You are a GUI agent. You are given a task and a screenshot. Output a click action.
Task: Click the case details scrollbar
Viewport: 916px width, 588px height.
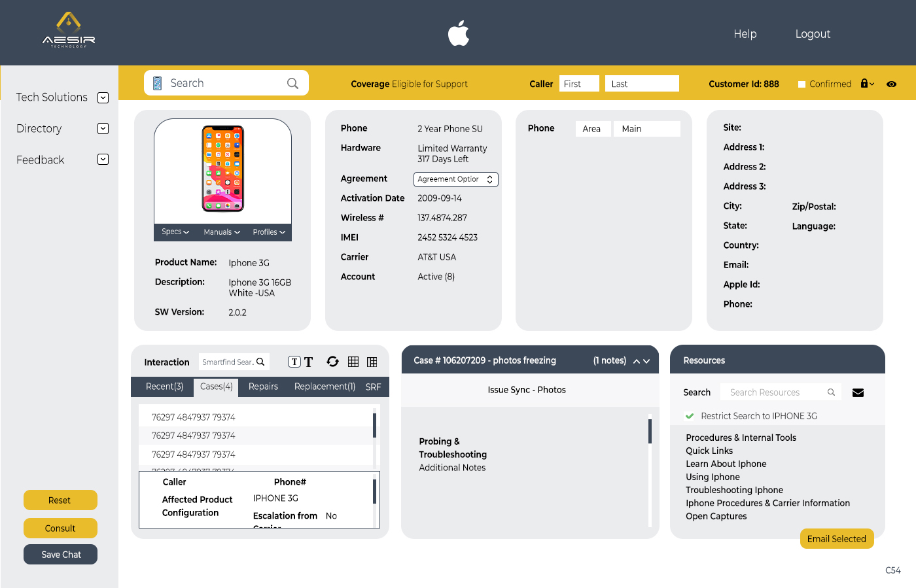tap(374, 492)
